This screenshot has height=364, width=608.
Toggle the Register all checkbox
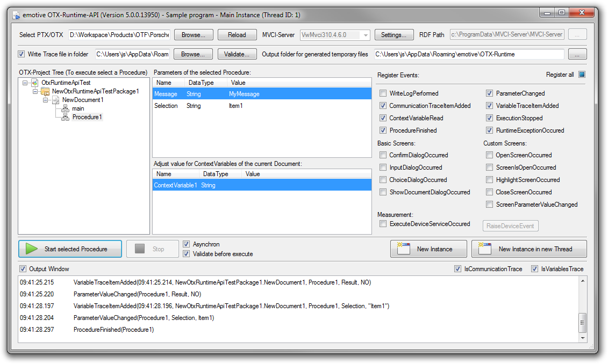point(582,75)
